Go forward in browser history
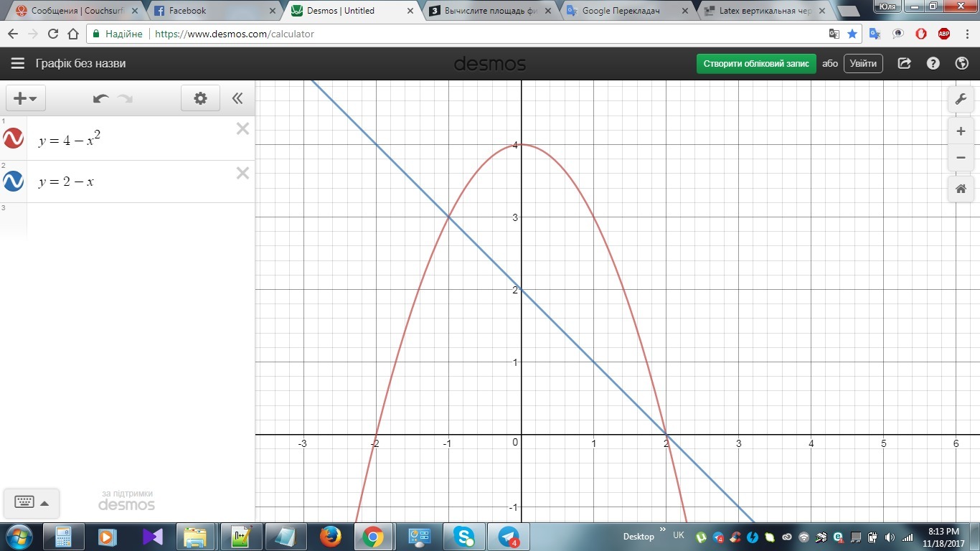 click(x=33, y=34)
